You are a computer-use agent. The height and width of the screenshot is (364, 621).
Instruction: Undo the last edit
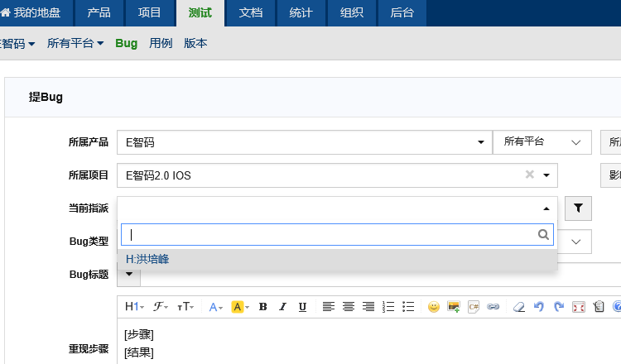[x=539, y=307]
